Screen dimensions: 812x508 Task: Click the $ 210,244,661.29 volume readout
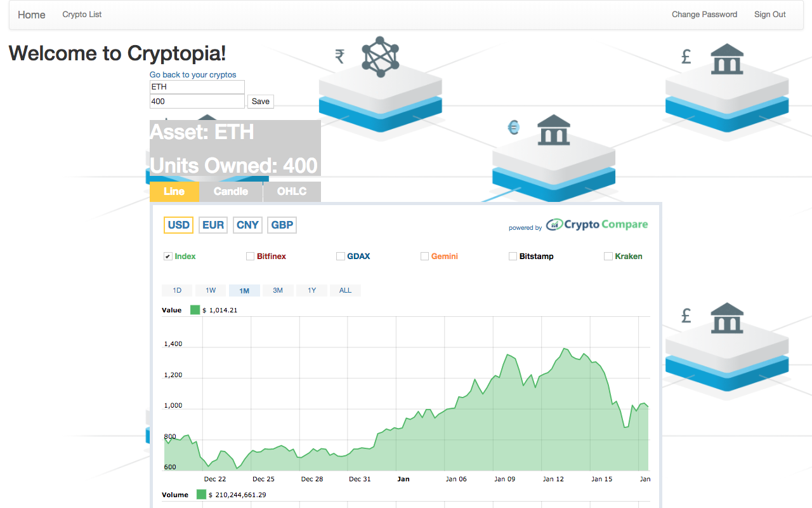[237, 495]
